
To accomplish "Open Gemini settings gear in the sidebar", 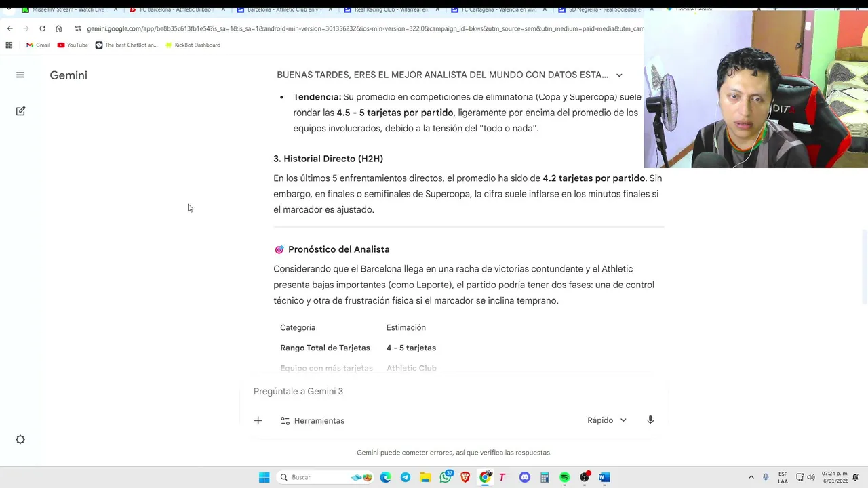I will (20, 439).
